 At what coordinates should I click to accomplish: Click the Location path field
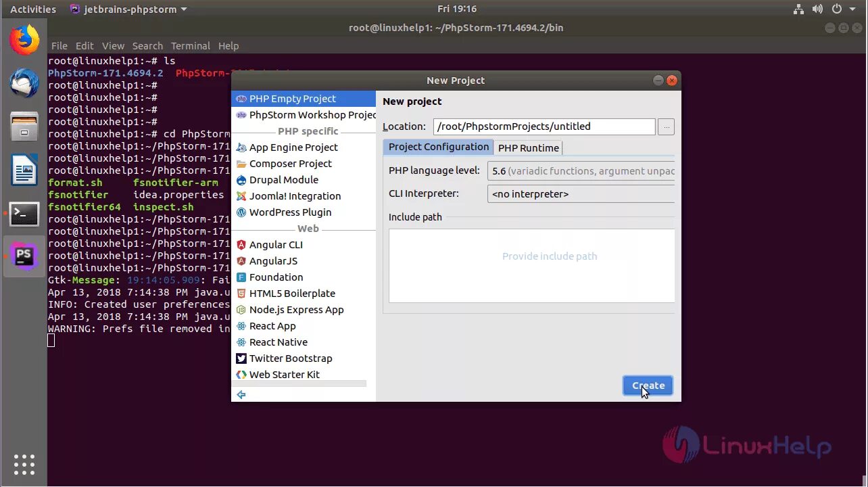[544, 126]
